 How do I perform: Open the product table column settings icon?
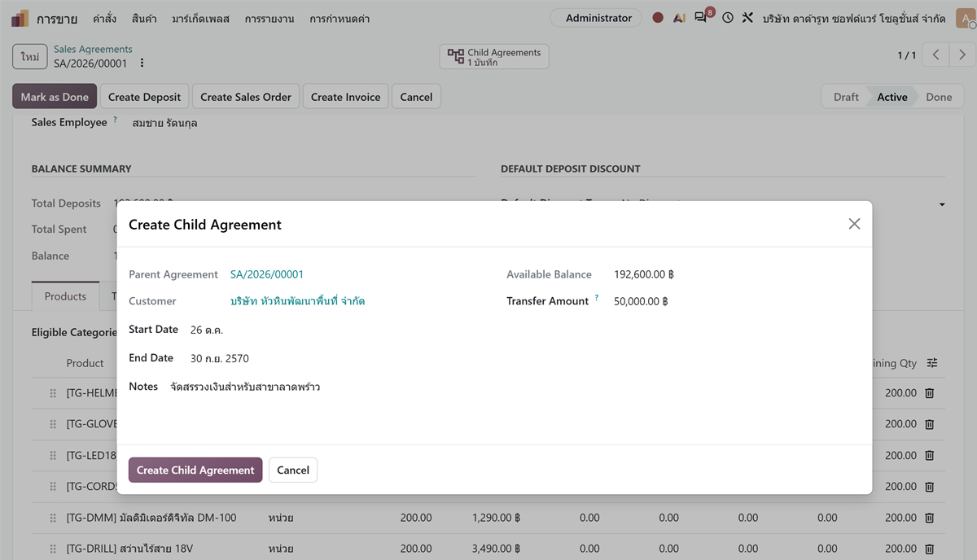[x=932, y=363]
